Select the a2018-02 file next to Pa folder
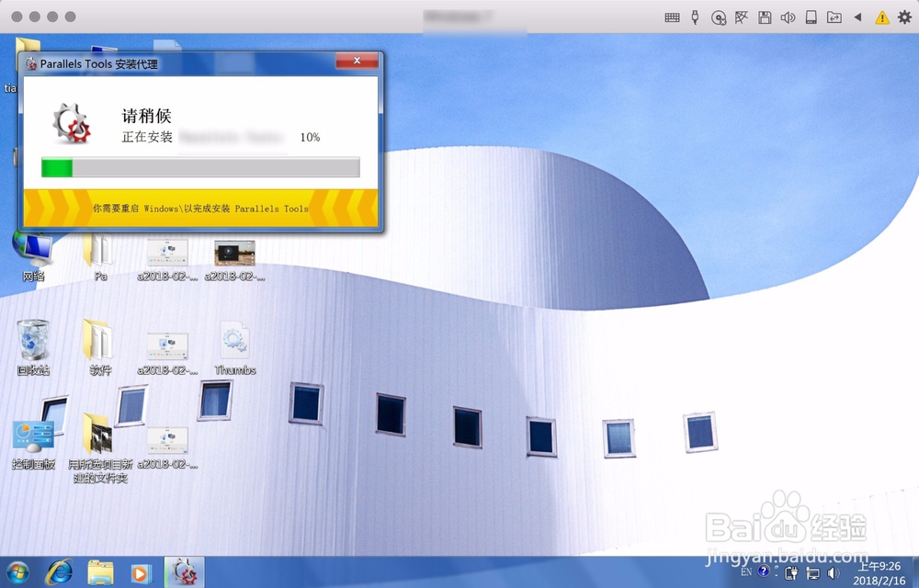The height and width of the screenshot is (588, 919). click(x=167, y=261)
